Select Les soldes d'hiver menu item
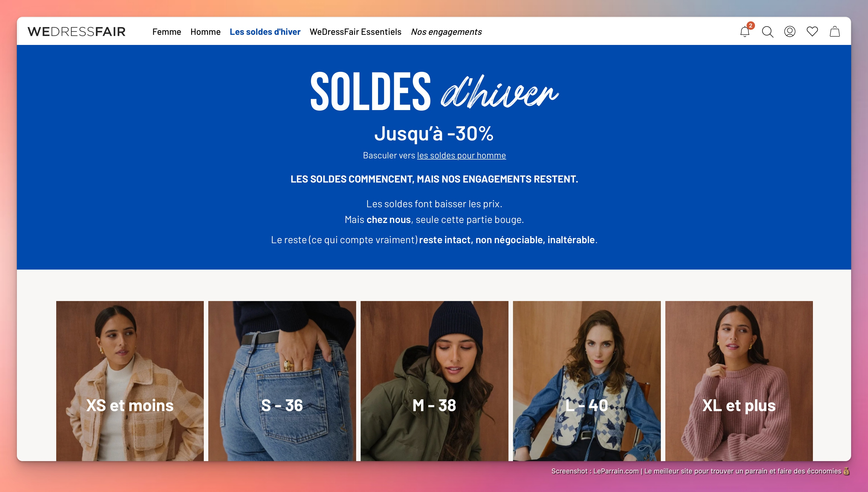The image size is (868, 492). [265, 32]
